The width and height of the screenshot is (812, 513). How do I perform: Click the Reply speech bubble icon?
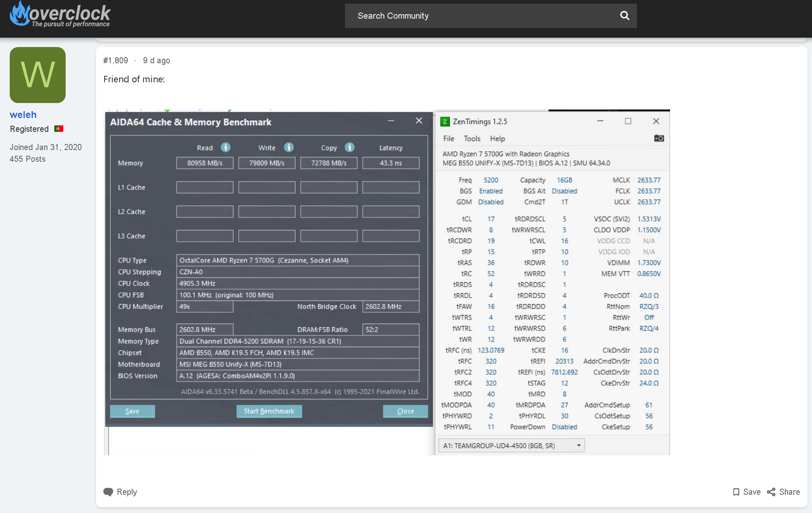click(x=108, y=492)
